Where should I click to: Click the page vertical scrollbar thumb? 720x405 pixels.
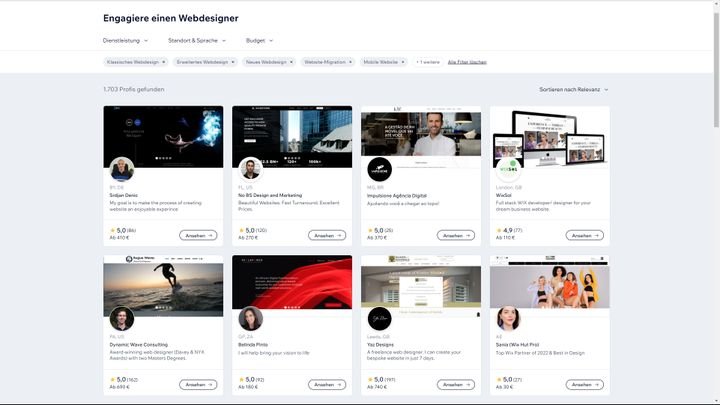716,69
